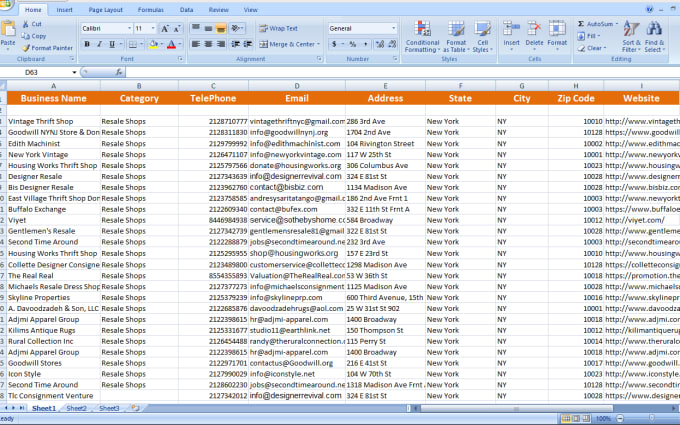Viewport: 680px width, 425px height.
Task: Open Sort & Filter menu
Action: coord(631,36)
